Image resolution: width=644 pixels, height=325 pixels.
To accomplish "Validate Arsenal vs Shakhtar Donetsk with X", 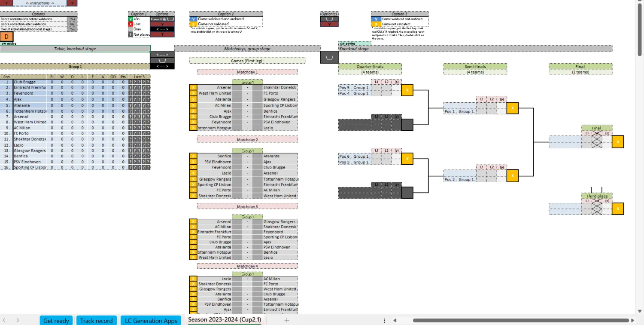I will pyautogui.click(x=193, y=87).
